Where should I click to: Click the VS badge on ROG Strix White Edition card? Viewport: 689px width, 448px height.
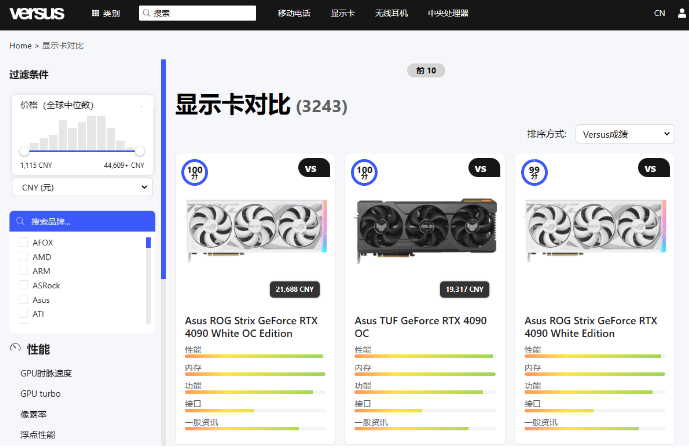point(653,168)
